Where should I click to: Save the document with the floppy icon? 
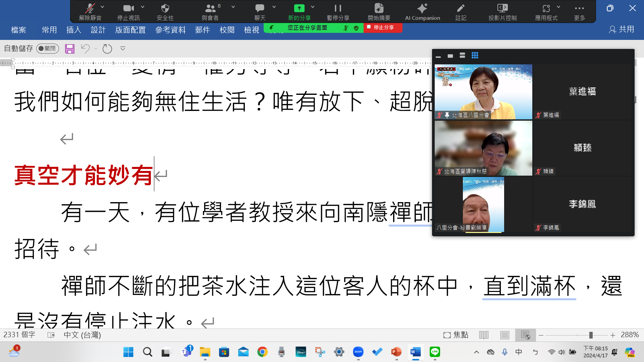pos(70,49)
